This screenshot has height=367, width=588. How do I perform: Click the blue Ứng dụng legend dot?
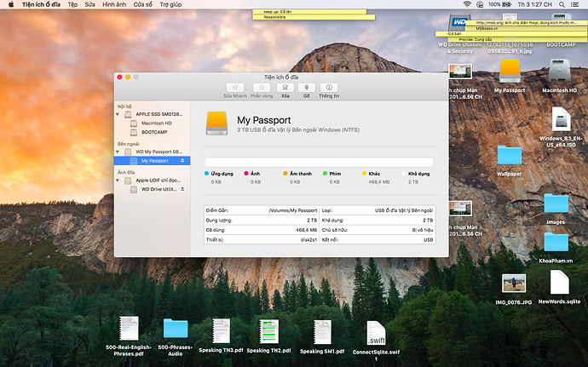tap(206, 173)
